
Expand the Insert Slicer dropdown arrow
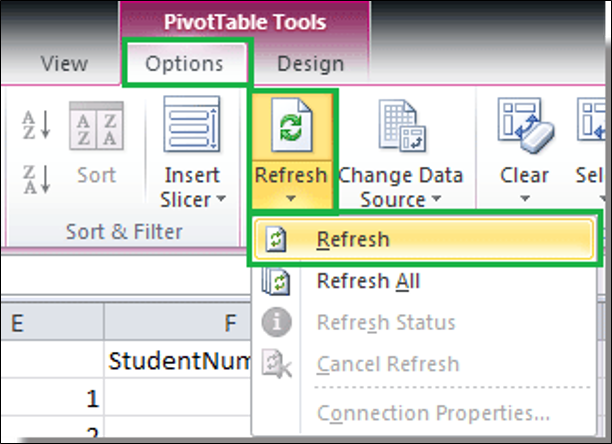pyautogui.click(x=221, y=199)
